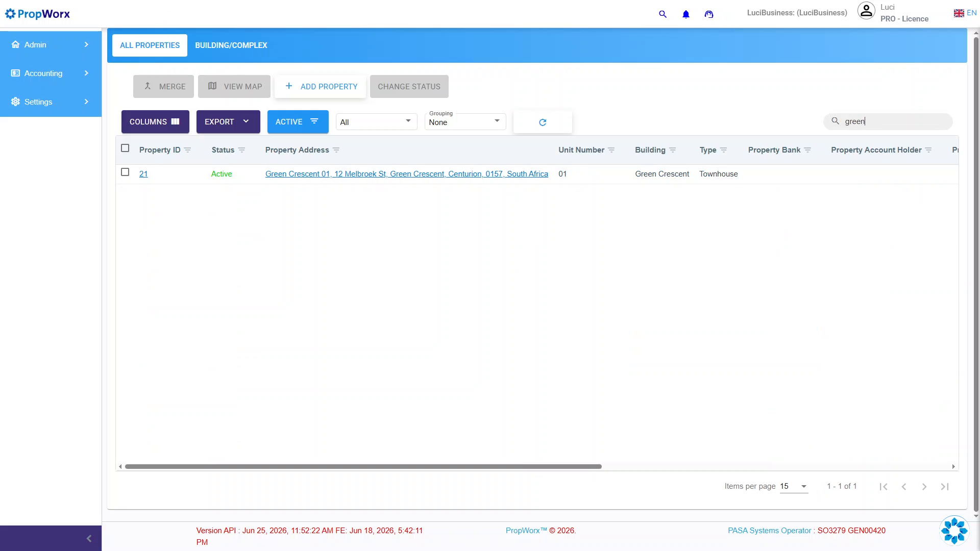The width and height of the screenshot is (980, 551).
Task: Expand the Accounting sidebar menu
Action: [51, 73]
